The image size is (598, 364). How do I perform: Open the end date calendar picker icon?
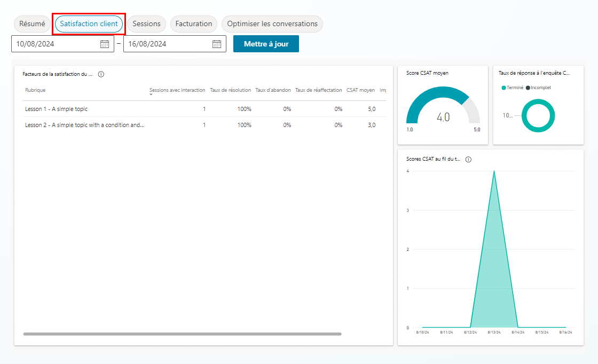pos(217,44)
